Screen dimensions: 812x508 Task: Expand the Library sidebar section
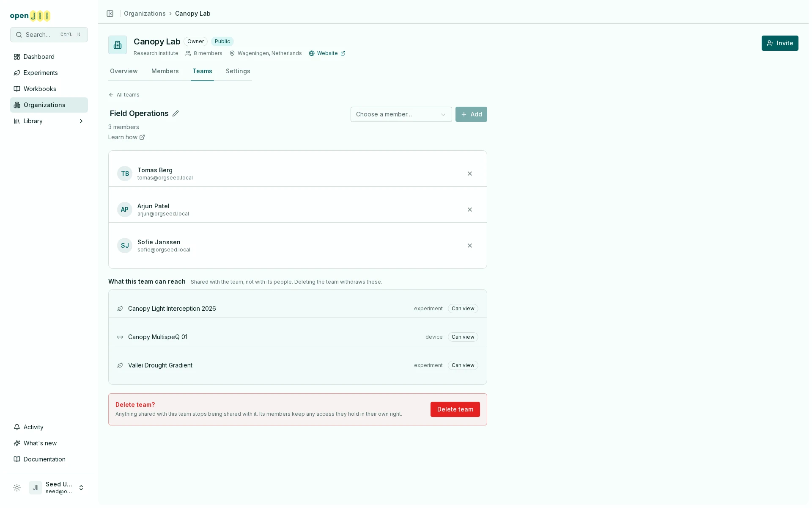(49, 121)
